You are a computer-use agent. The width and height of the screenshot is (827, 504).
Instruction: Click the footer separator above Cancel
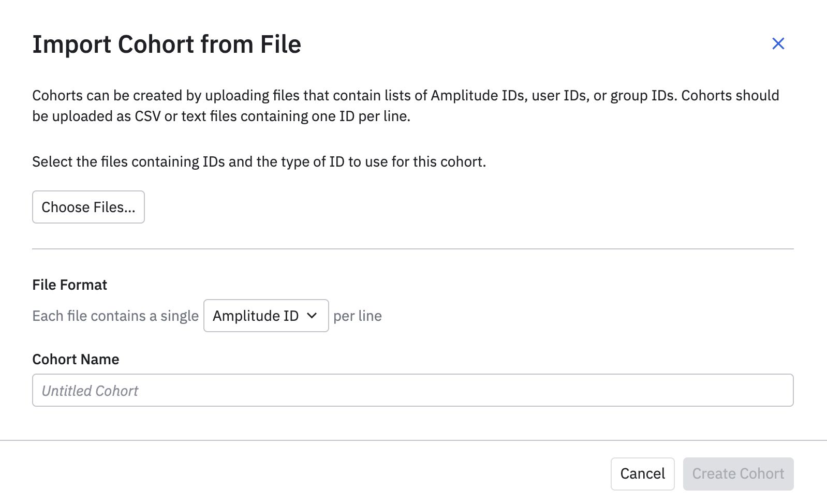point(412,440)
